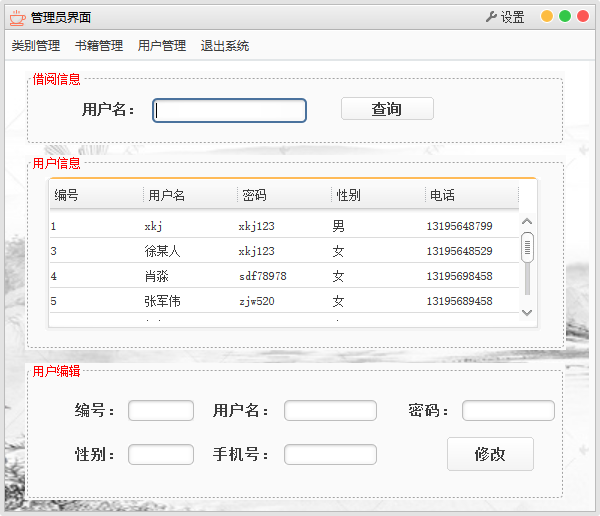Open the 设置 wrench settings
600x516 pixels.
[505, 17]
